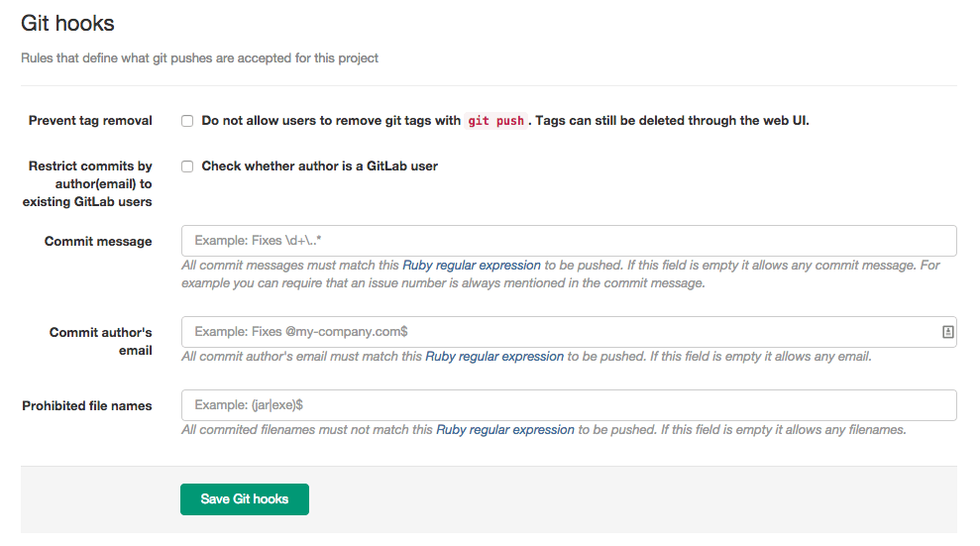This screenshot has height=546, width=980.
Task: Click into the Commit author's email field
Action: (x=558, y=332)
